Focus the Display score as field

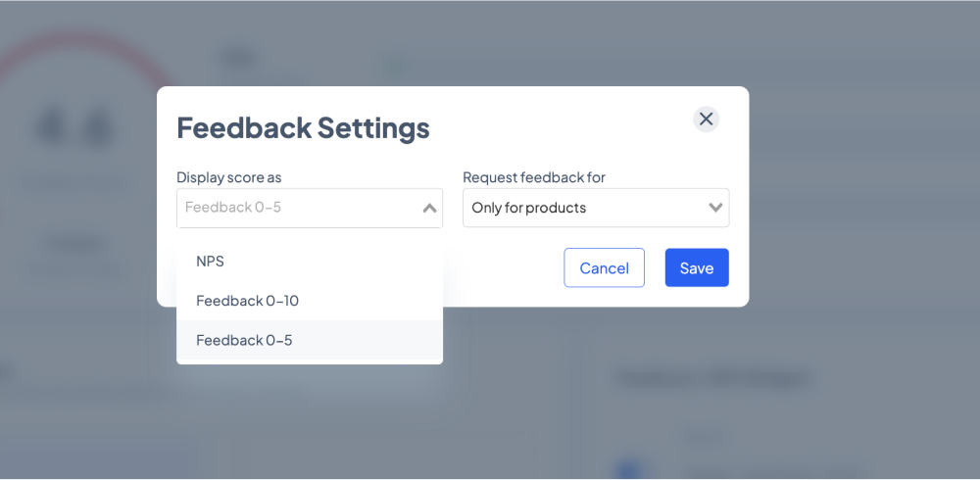(310, 208)
